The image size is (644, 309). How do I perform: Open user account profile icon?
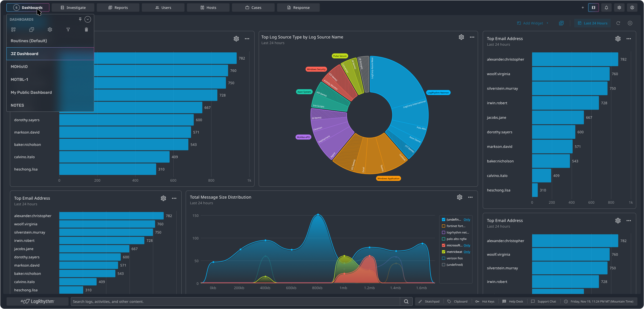(x=632, y=8)
